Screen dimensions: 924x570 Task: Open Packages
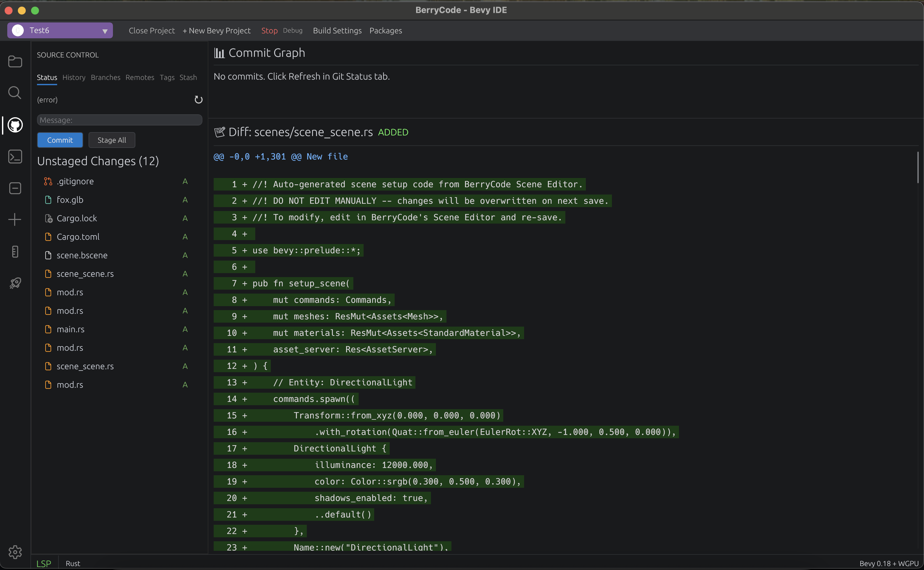coord(385,30)
